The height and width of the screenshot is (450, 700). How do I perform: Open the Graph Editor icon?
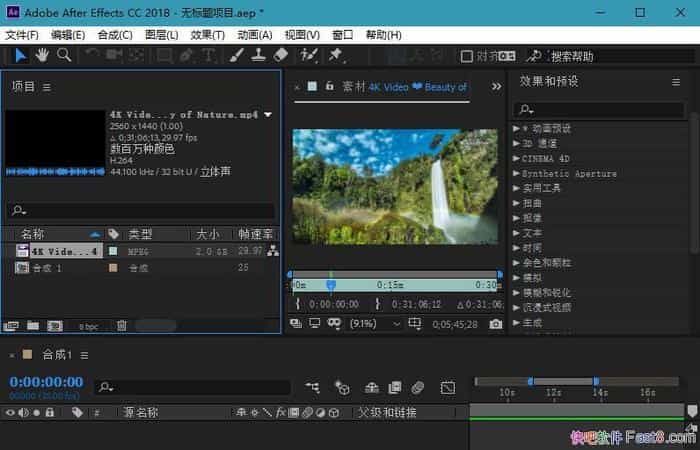point(448,388)
